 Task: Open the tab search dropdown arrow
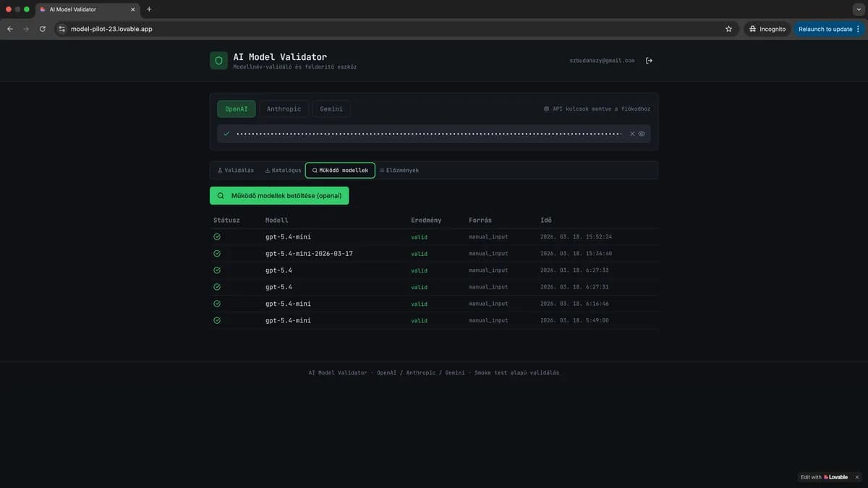(x=859, y=9)
